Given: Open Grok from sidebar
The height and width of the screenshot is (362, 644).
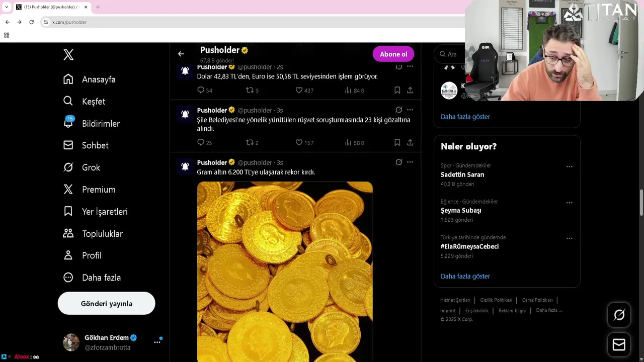Looking at the screenshot, I should (82, 167).
